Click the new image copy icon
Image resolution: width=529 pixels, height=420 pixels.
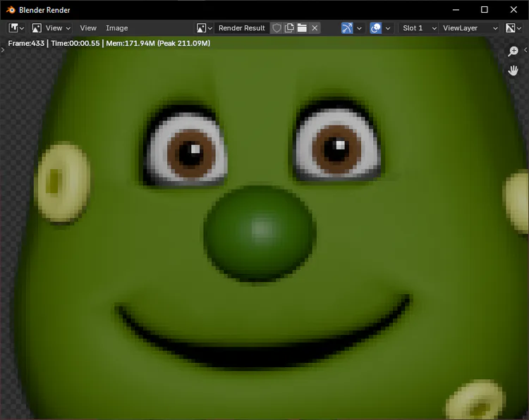click(x=289, y=28)
